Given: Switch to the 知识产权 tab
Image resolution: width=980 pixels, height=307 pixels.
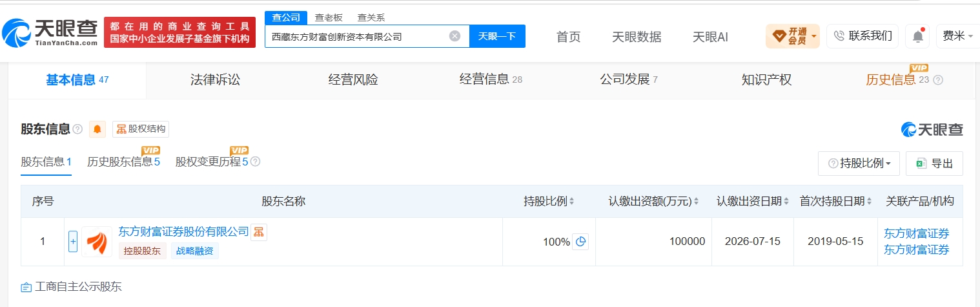Looking at the screenshot, I should coord(766,80).
